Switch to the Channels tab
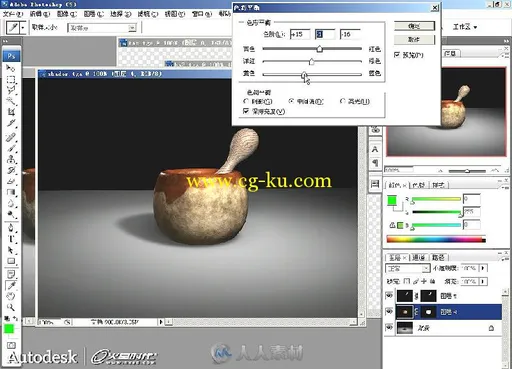This screenshot has width=512, height=369. click(419, 257)
